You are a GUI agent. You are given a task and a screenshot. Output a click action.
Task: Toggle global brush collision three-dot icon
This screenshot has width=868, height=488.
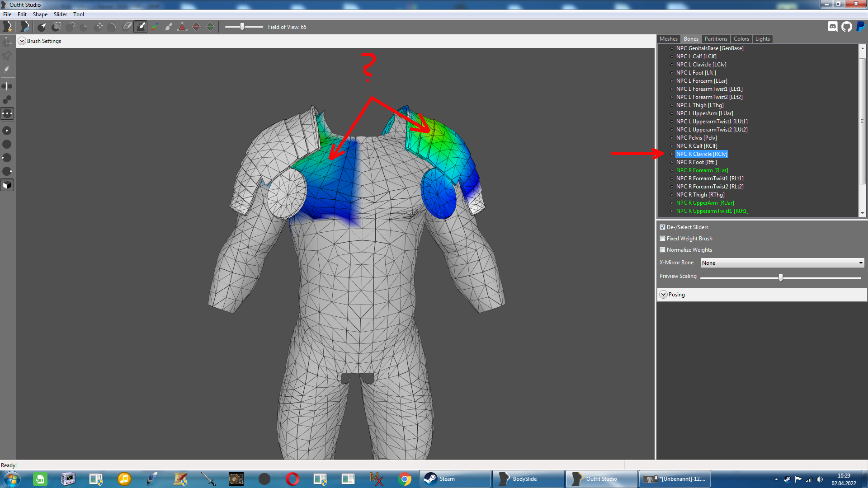pyautogui.click(x=7, y=113)
